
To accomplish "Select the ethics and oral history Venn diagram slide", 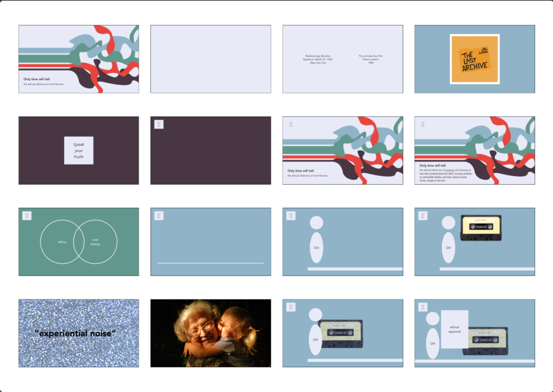I will point(79,241).
